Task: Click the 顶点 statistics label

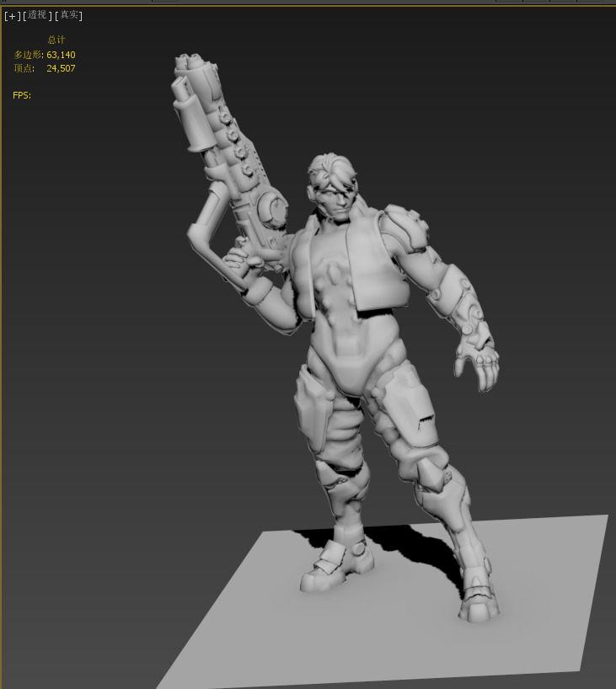Action: 24,68
